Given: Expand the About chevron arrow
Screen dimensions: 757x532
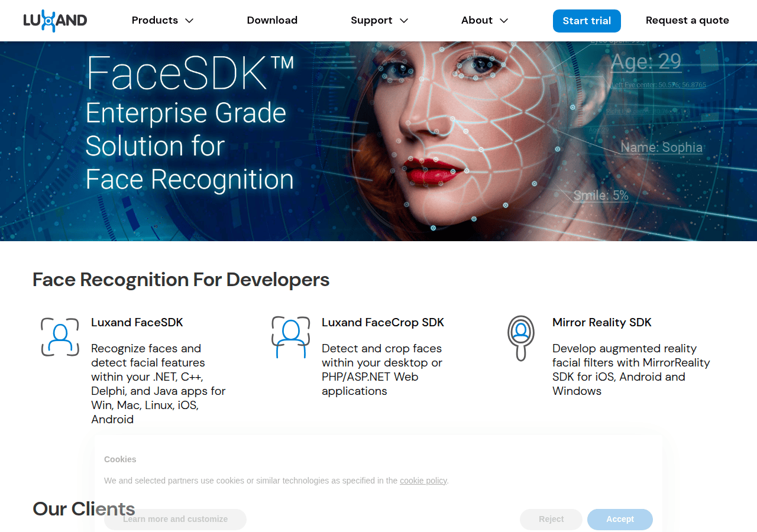Looking at the screenshot, I should tap(504, 21).
